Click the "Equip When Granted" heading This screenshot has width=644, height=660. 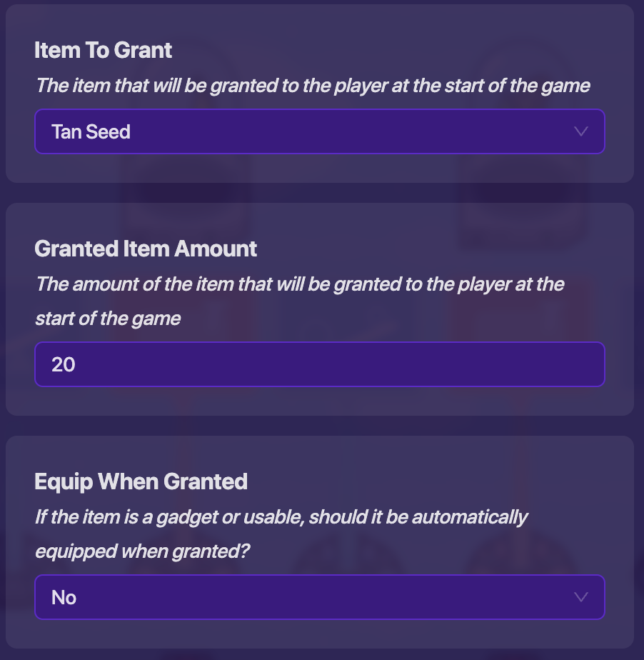click(141, 481)
